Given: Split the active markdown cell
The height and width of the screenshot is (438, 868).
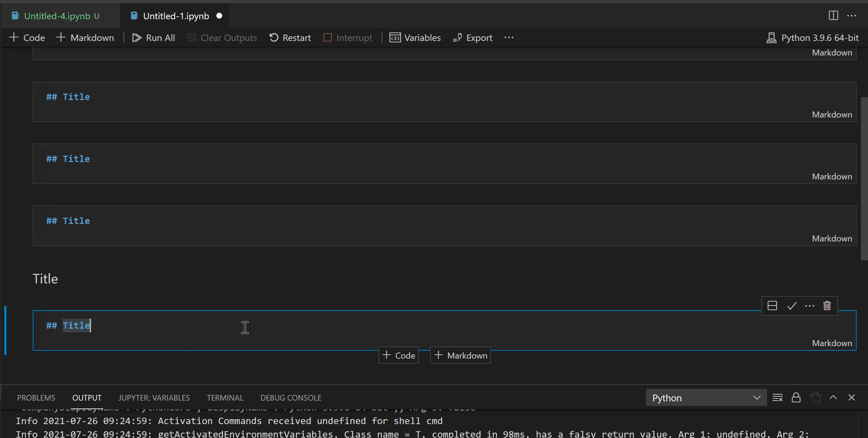Looking at the screenshot, I should click(x=772, y=306).
